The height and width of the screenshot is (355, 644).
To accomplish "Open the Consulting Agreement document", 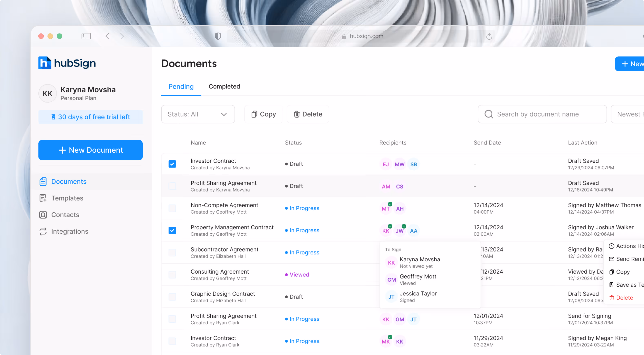I will pyautogui.click(x=220, y=272).
